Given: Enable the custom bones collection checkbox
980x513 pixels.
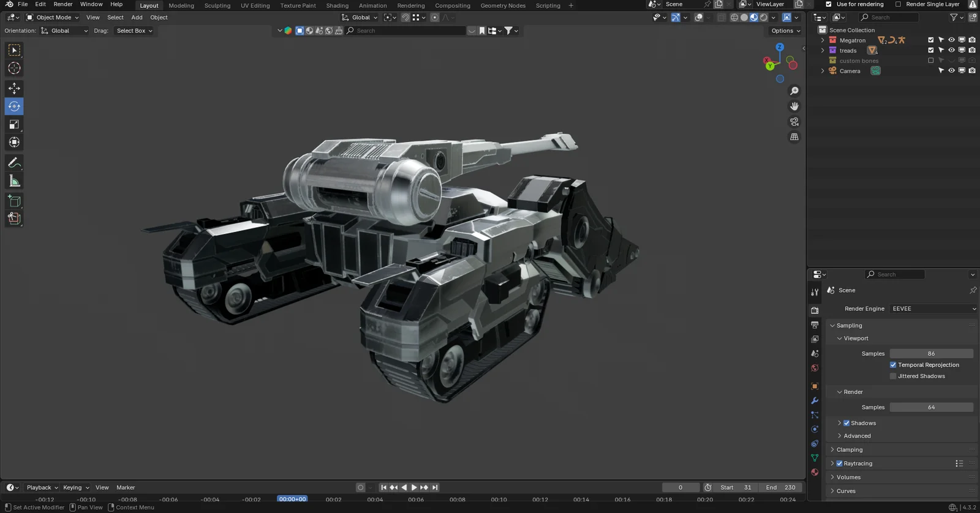Looking at the screenshot, I should pos(931,61).
